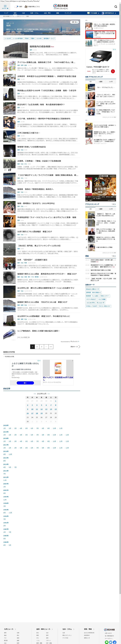121x644 pixels.
Task: Go to pagination page 3
Action: pos(42,347)
